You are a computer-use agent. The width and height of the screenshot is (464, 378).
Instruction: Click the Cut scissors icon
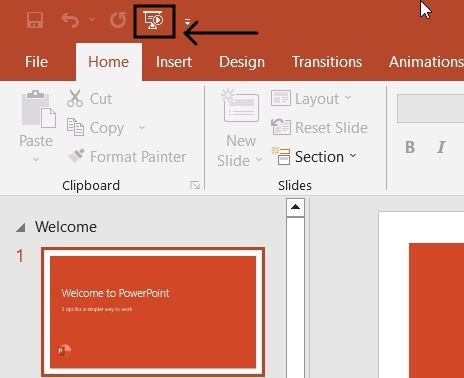75,99
